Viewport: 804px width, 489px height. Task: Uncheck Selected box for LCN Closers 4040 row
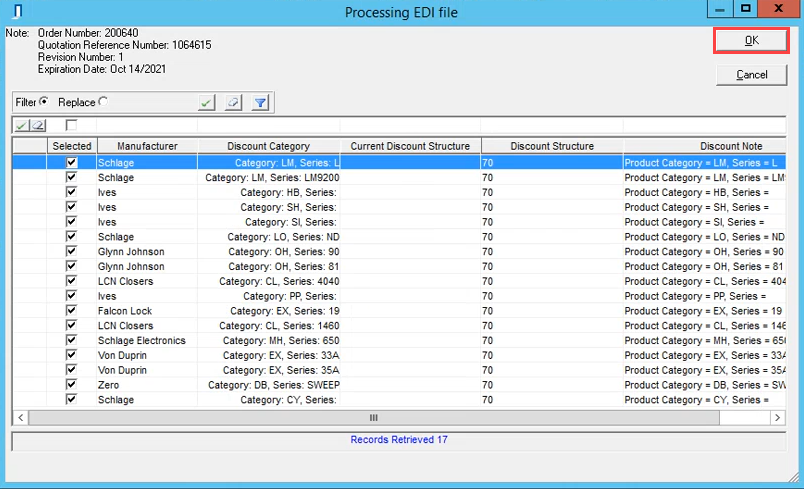[x=71, y=281]
